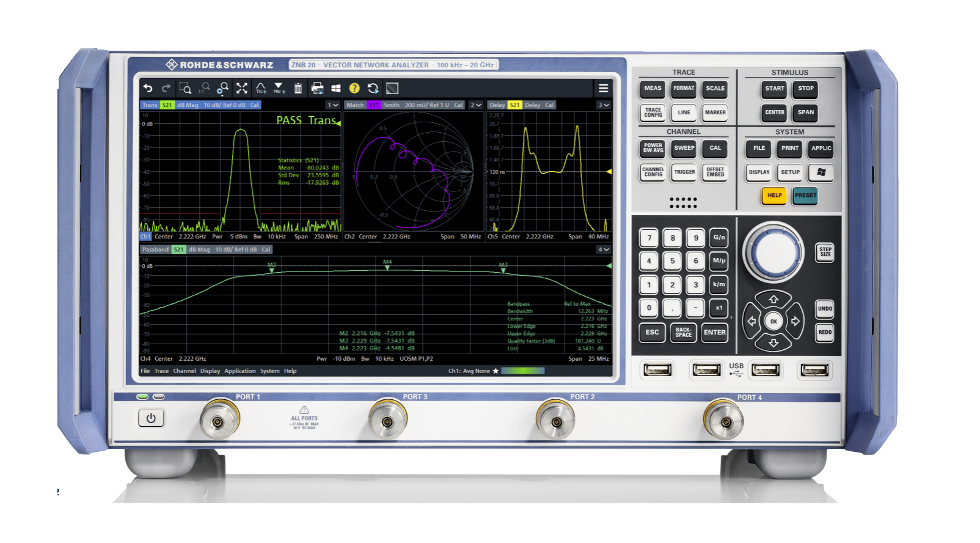The height and width of the screenshot is (543, 980).
Task: Open the File menu on screen
Action: tap(145, 371)
